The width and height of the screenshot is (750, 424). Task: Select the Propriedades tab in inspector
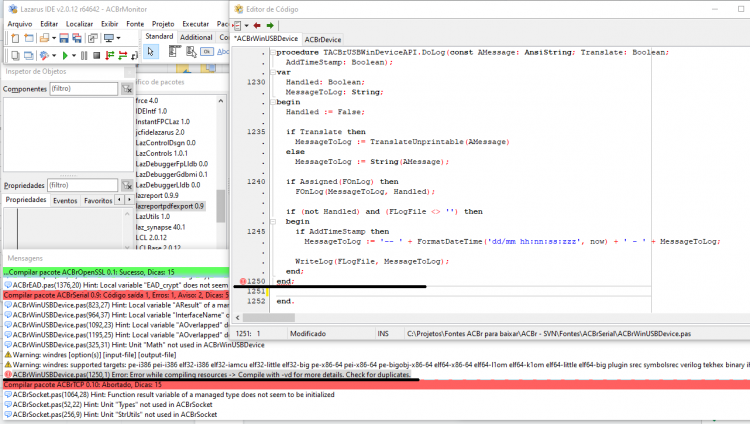26,200
